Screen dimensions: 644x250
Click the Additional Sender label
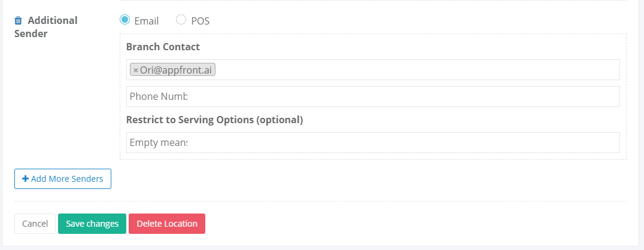click(45, 27)
